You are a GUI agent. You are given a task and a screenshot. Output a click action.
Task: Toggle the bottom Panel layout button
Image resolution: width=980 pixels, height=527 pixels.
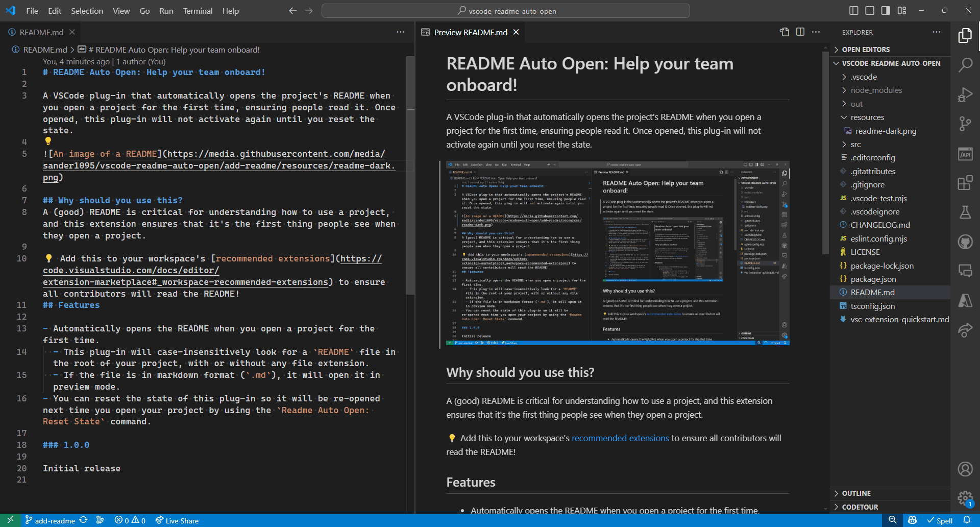[x=870, y=11]
